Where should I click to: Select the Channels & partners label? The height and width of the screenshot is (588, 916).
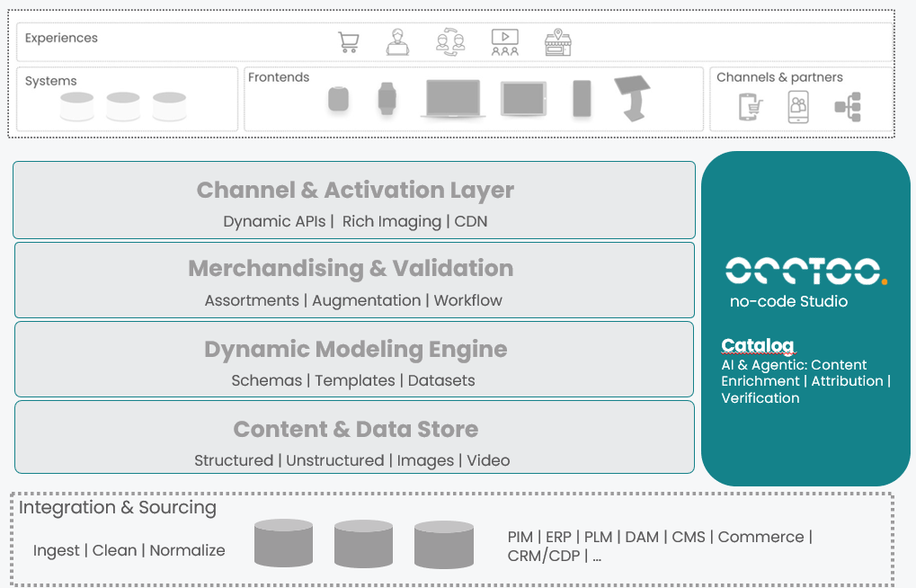pyautogui.click(x=780, y=77)
